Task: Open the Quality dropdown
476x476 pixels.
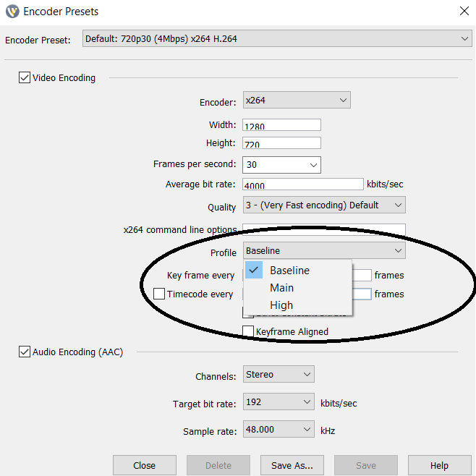Action: click(324, 205)
